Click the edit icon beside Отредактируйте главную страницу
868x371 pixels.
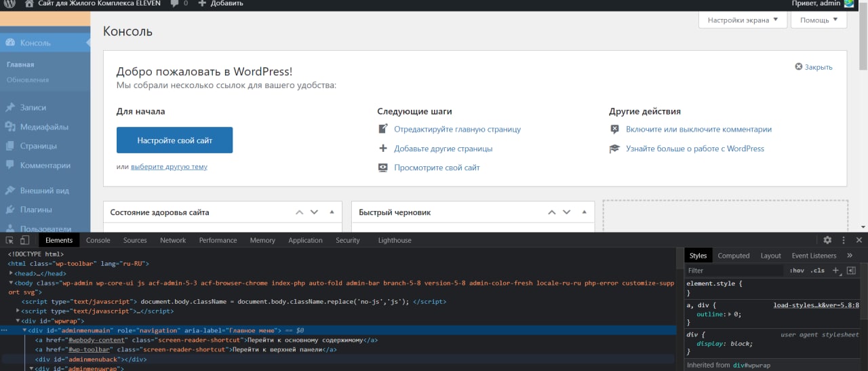(383, 129)
